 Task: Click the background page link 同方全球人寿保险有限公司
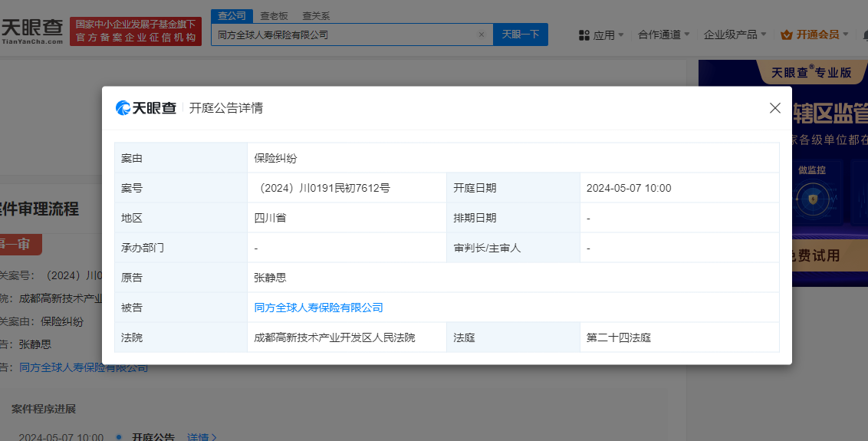(x=84, y=367)
